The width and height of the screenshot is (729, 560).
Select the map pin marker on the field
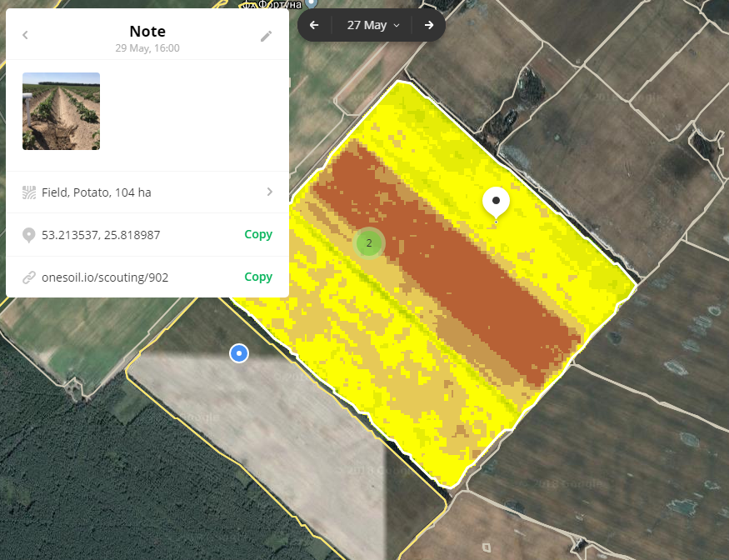tap(495, 201)
